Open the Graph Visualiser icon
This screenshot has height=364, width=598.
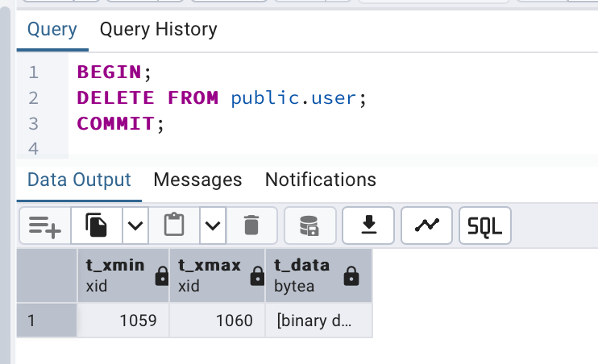tap(427, 225)
